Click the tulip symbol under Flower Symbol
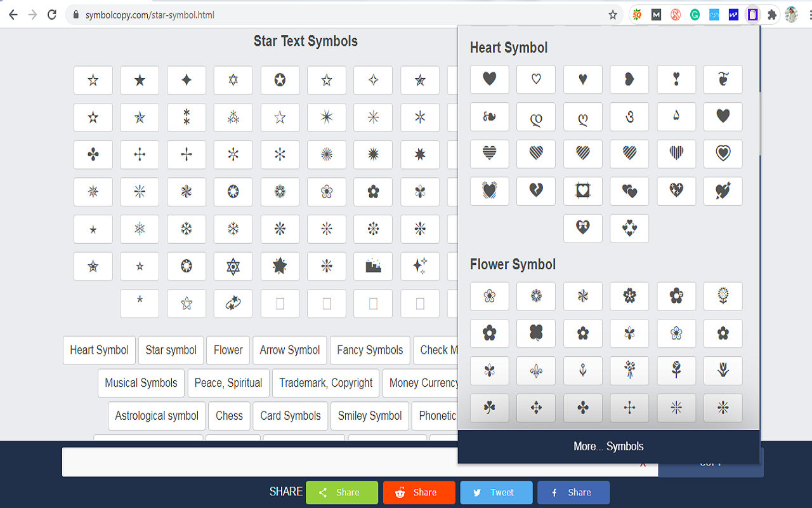The height and width of the screenshot is (508, 812). click(723, 370)
